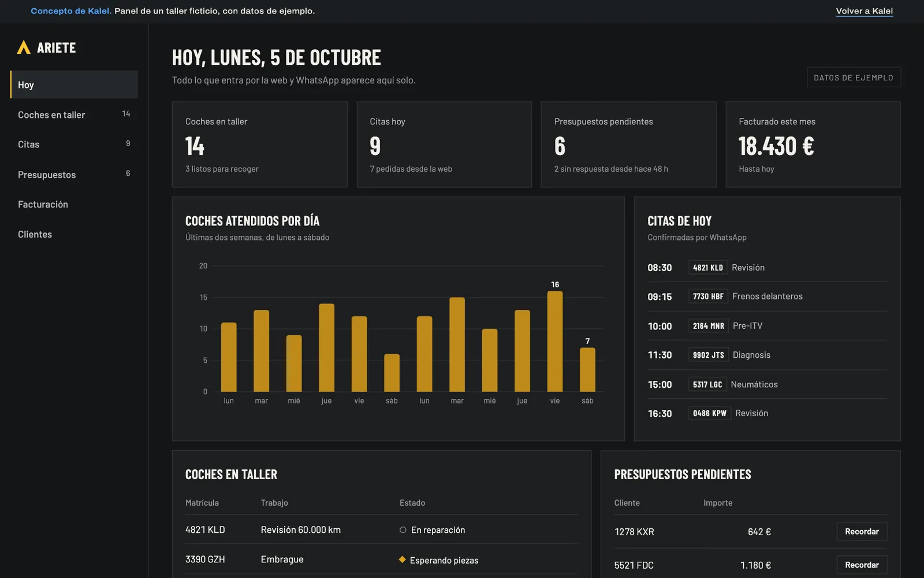Open the Presupuestos sidebar item
The height and width of the screenshot is (578, 924).
(74, 175)
